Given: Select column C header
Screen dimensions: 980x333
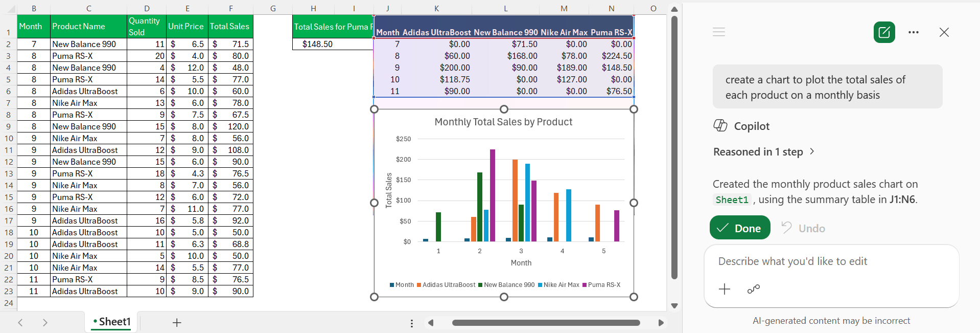Looking at the screenshot, I should [x=89, y=9].
